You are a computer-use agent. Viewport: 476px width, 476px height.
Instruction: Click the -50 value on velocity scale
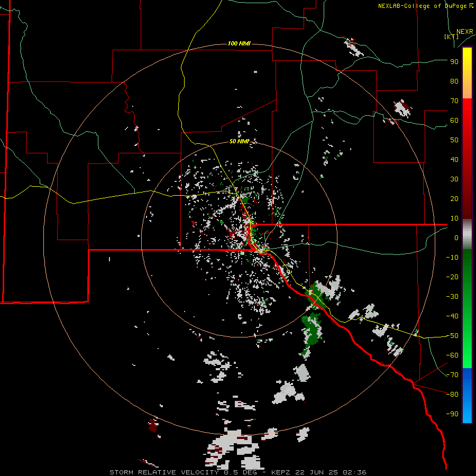[x=452, y=336]
